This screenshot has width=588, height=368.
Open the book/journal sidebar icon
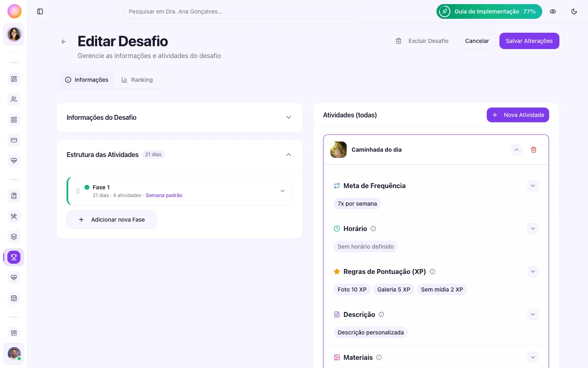(x=14, y=196)
